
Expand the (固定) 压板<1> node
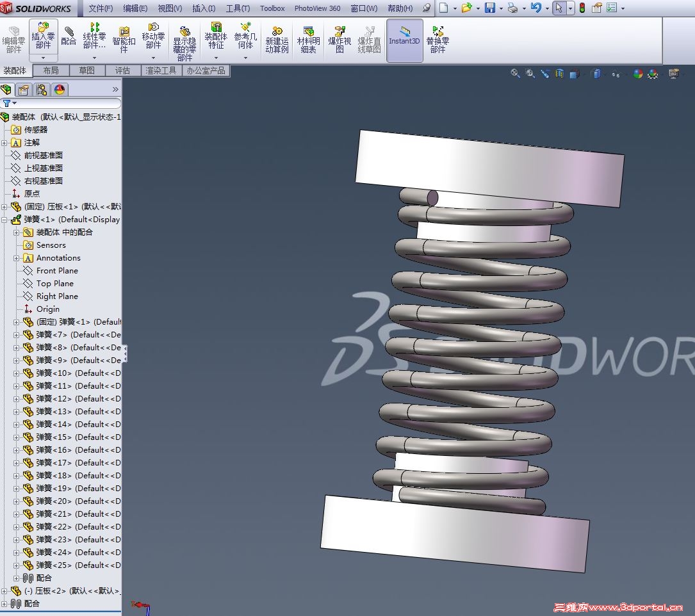tap(4, 207)
